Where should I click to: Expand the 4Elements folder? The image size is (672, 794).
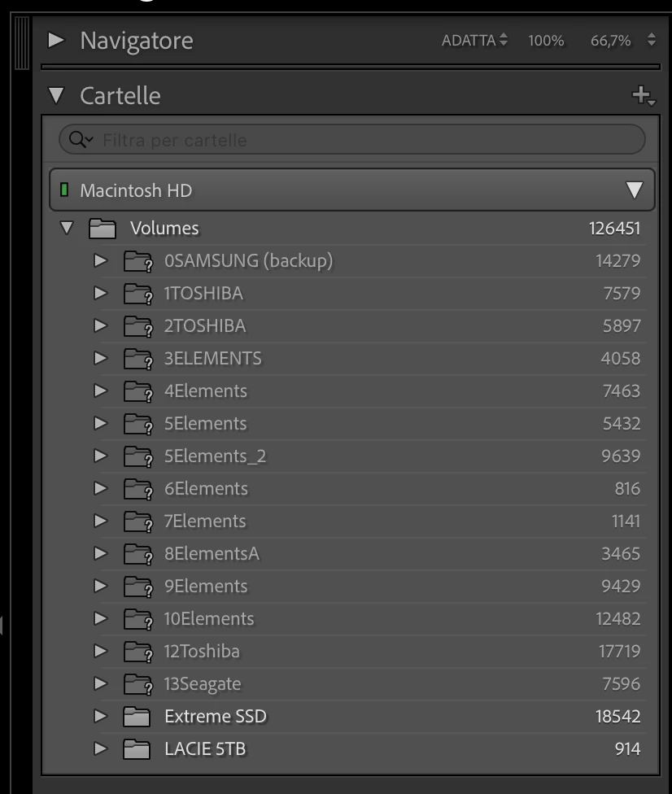tap(101, 390)
